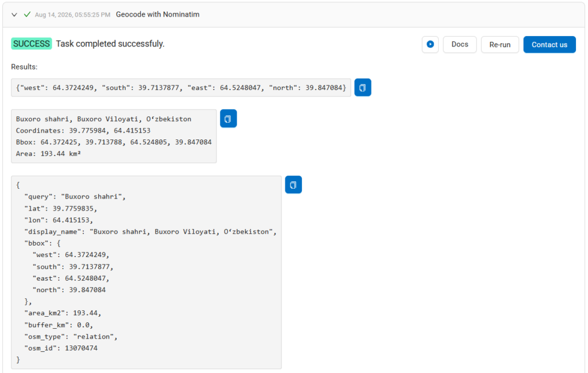This screenshot has height=373, width=588.
Task: Click the timestamp Aug 14, 2026, 05:55:25 PM
Action: pyautogui.click(x=72, y=14)
